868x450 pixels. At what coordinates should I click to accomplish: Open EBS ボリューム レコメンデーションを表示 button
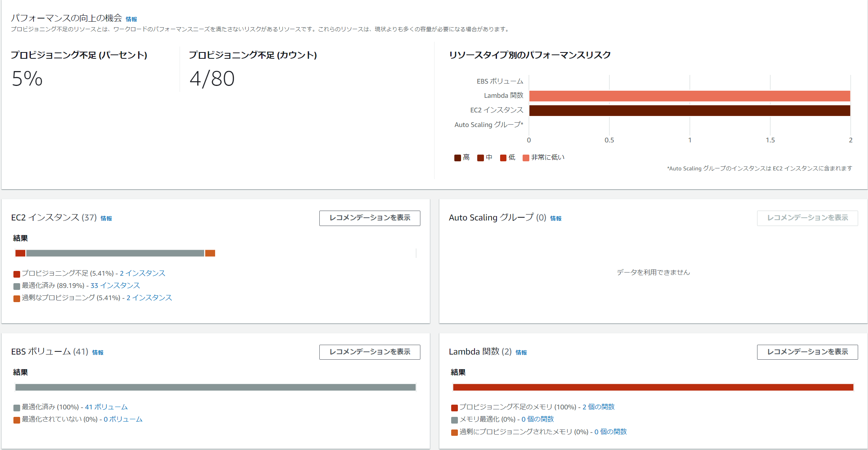pos(369,352)
